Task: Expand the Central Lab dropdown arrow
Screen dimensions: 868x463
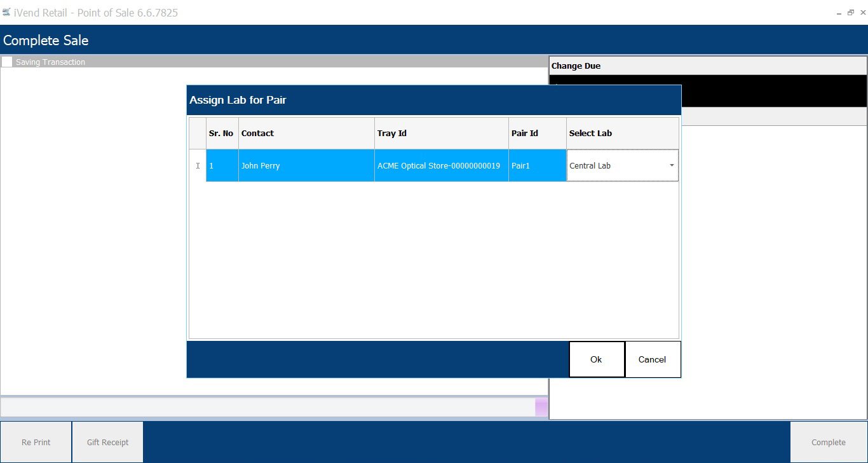Action: [x=672, y=166]
